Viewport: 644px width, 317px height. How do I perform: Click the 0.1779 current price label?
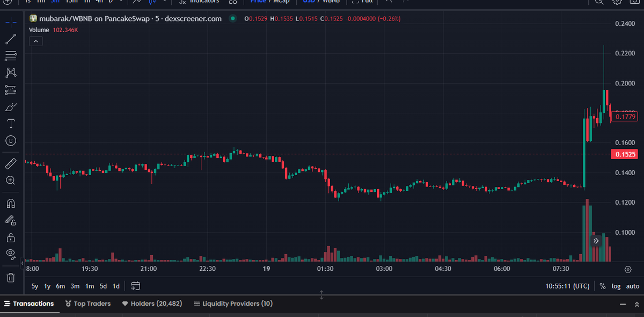pyautogui.click(x=626, y=116)
